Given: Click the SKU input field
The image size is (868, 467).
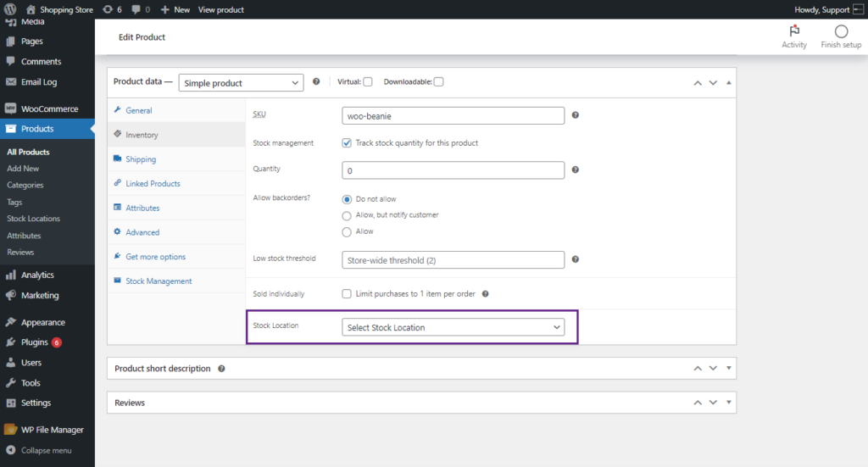Looking at the screenshot, I should click(453, 115).
